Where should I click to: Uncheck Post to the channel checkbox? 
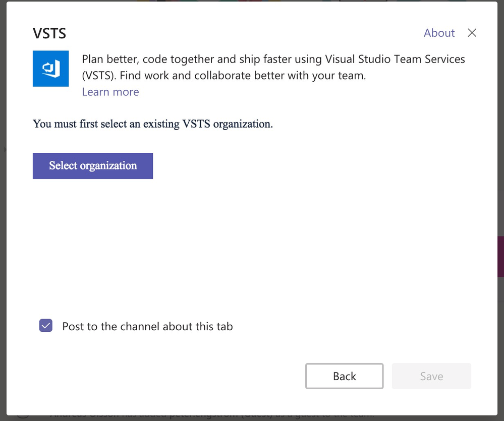[46, 326]
